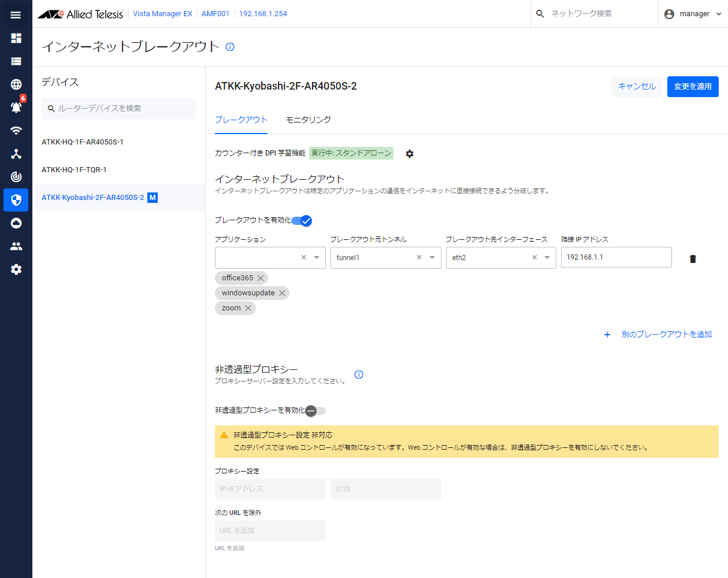Click the 隣接 IP アドレス input field
The height and width of the screenshot is (578, 728).
pyautogui.click(x=616, y=257)
